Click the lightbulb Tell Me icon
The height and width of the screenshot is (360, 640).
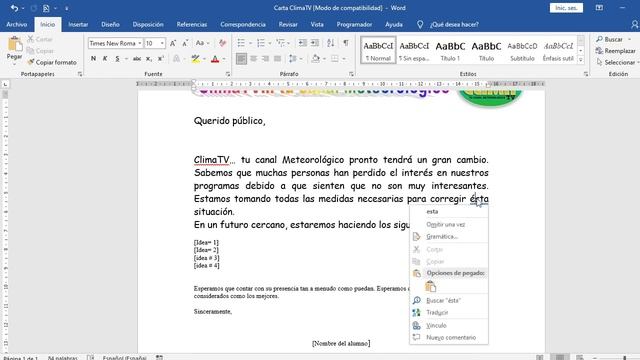point(420,24)
